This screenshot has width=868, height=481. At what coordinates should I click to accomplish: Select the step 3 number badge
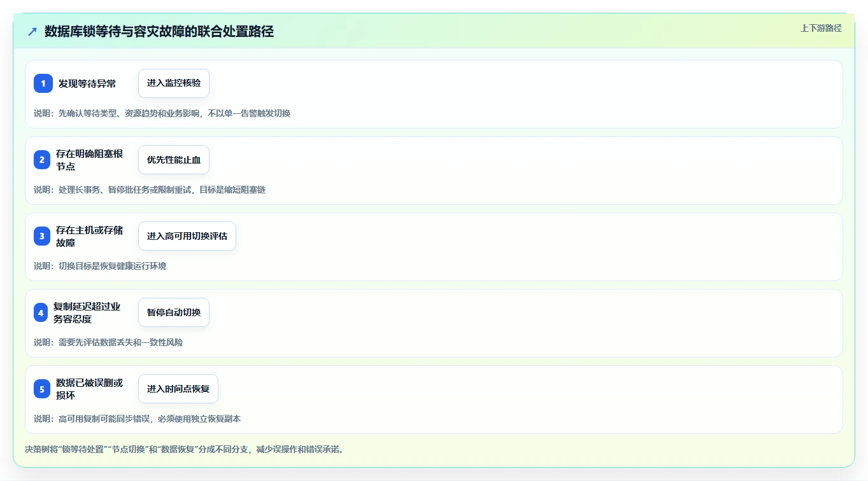click(42, 236)
